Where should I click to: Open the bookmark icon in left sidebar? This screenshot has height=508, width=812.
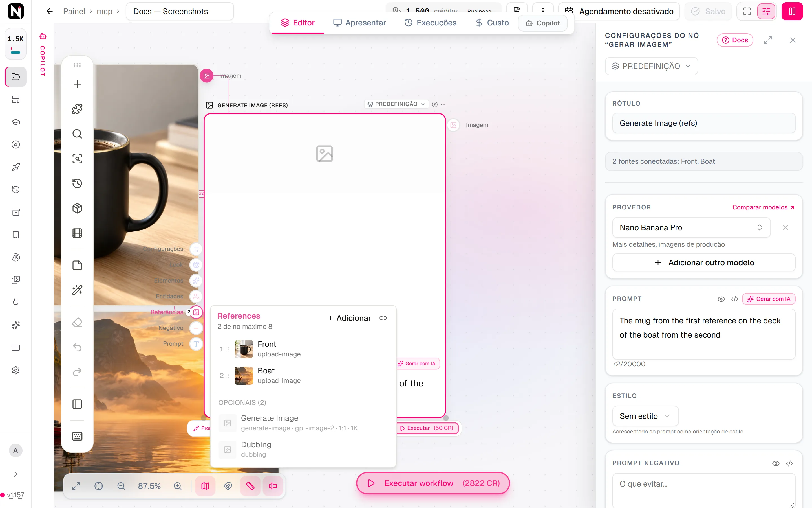point(16,235)
